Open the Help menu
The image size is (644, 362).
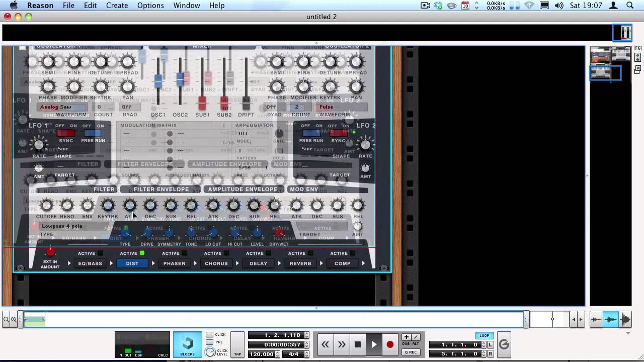click(217, 6)
